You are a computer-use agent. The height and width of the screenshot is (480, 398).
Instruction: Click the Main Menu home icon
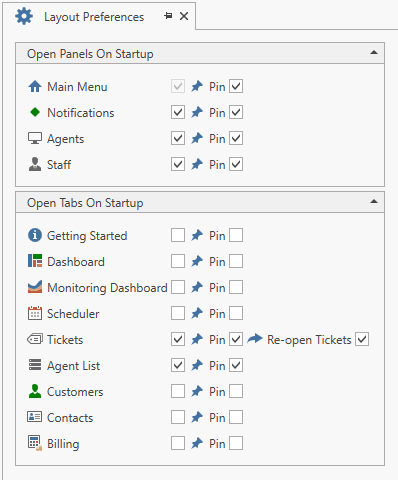tap(35, 87)
